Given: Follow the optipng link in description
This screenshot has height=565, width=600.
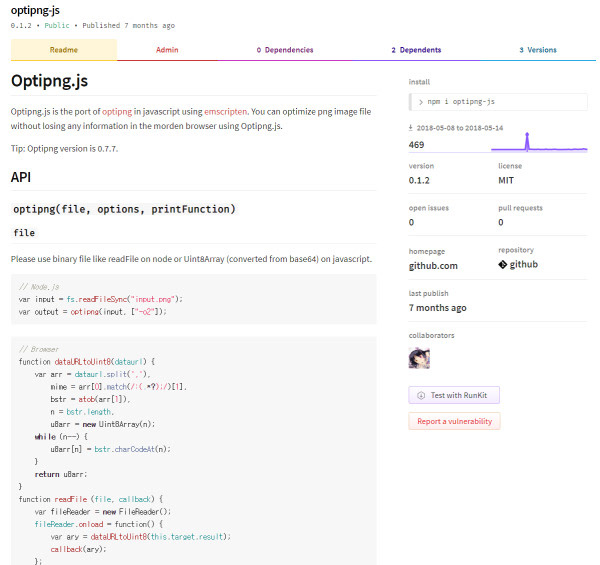Looking at the screenshot, I should (117, 112).
